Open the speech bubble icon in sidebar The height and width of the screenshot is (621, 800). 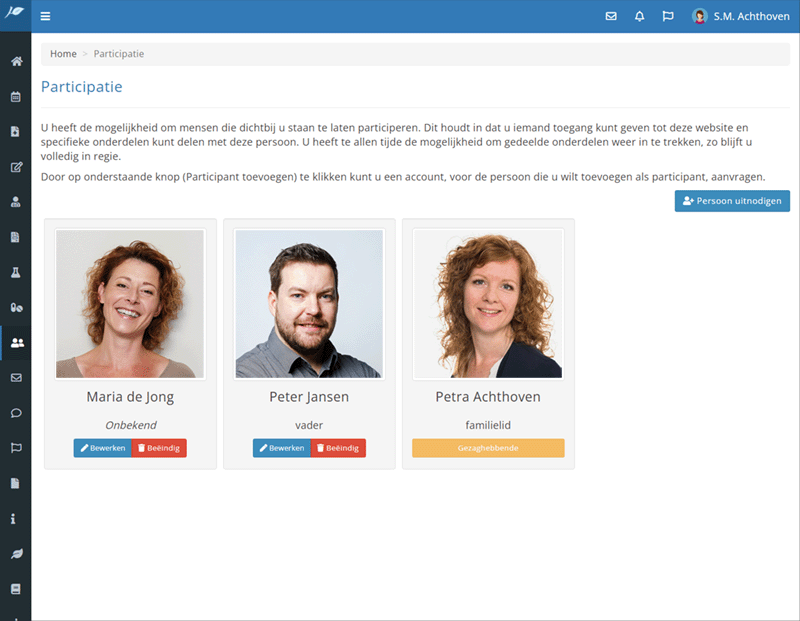(16, 413)
